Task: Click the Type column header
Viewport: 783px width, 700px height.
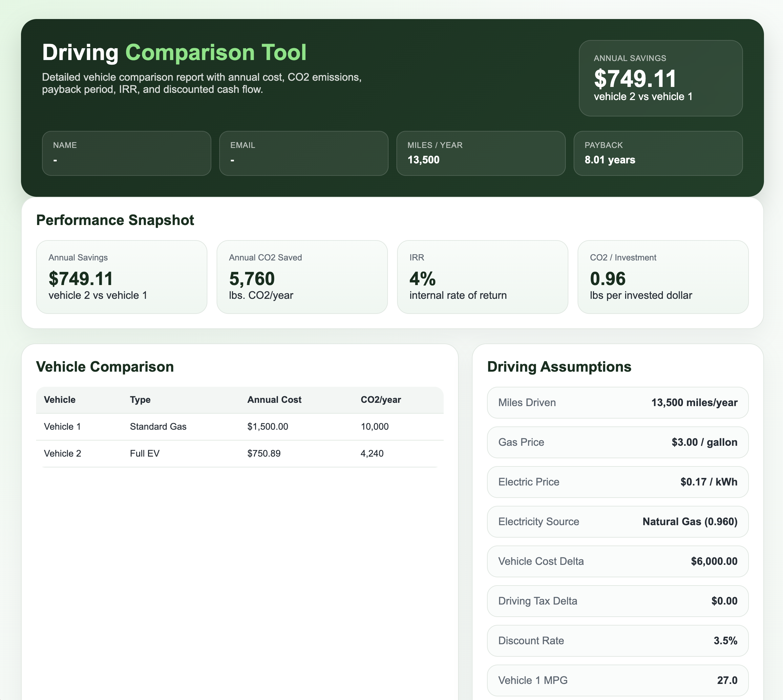Action: coord(140,400)
